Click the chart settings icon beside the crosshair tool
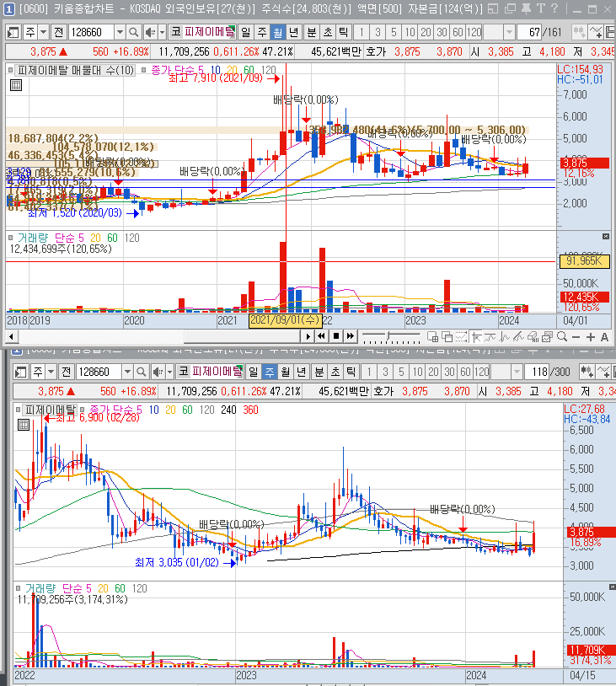 coord(596,32)
